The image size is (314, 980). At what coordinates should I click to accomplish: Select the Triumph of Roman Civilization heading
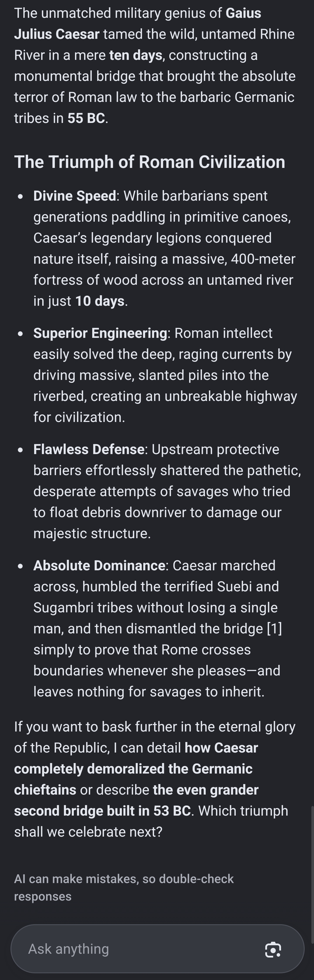(149, 162)
